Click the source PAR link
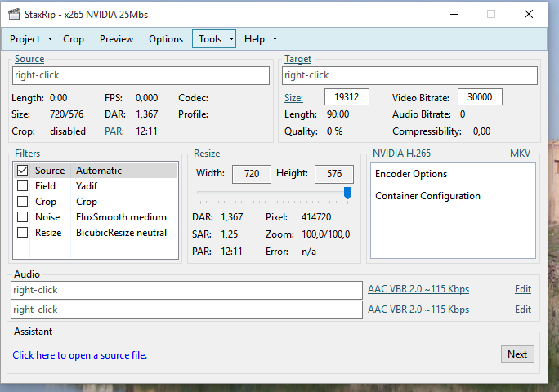 click(114, 131)
